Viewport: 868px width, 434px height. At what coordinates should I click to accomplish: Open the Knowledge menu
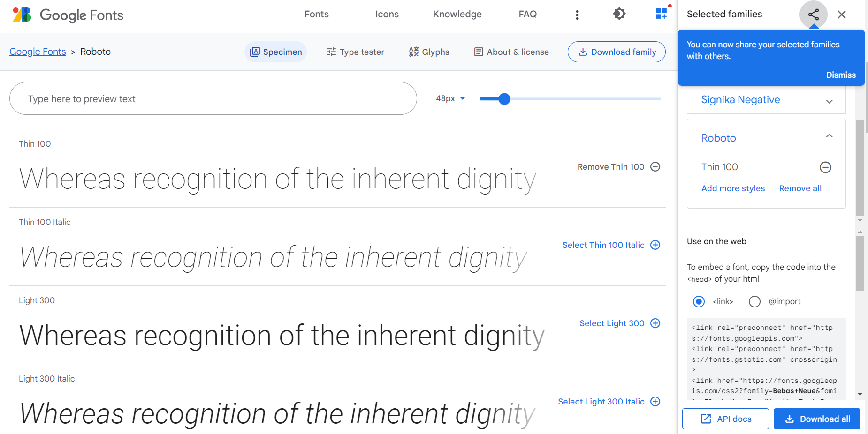(457, 14)
